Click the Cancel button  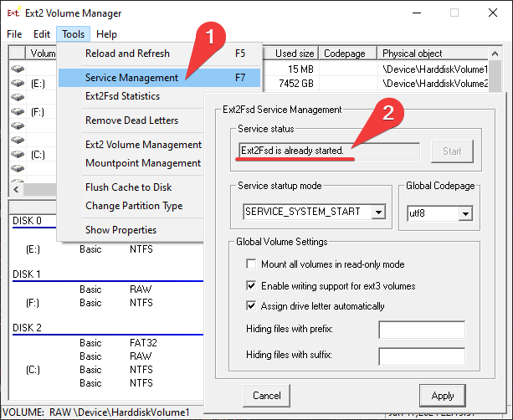(x=266, y=396)
